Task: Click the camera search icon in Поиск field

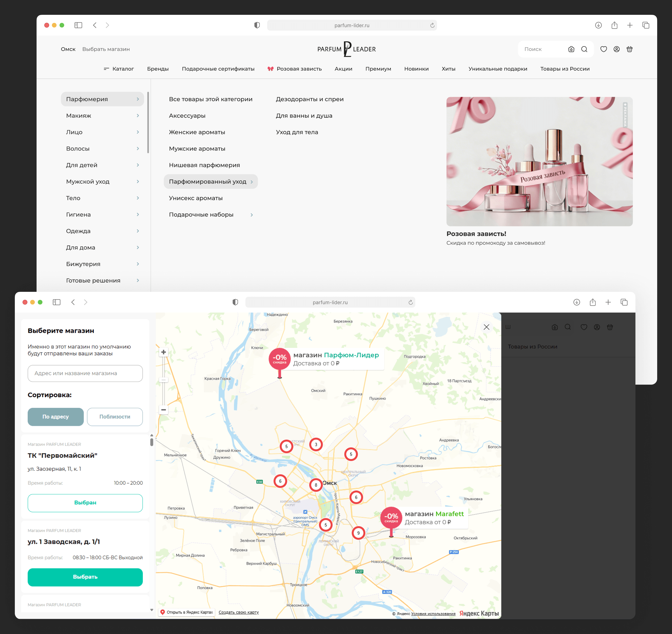Action: pos(571,49)
